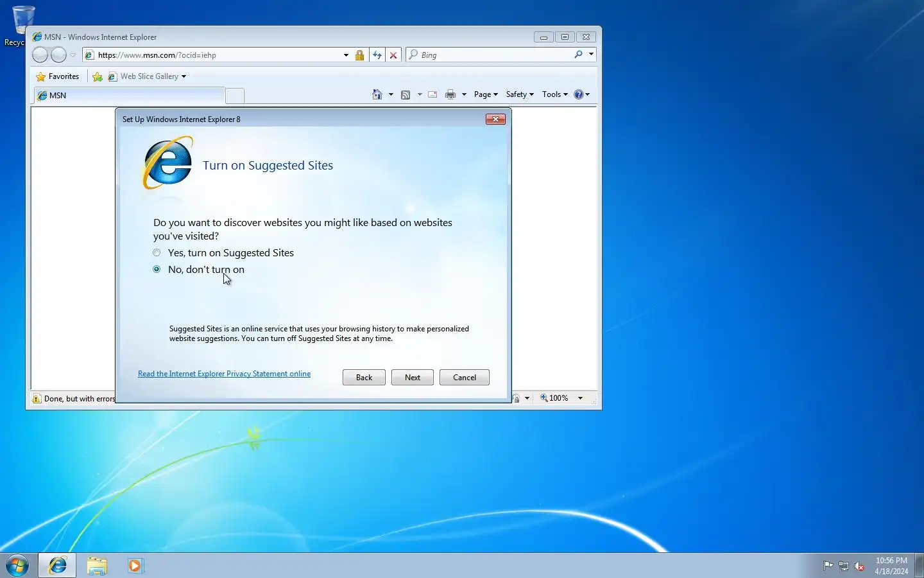This screenshot has width=924, height=578.
Task: Expand the Feeds dropdown arrow
Action: pos(420,94)
